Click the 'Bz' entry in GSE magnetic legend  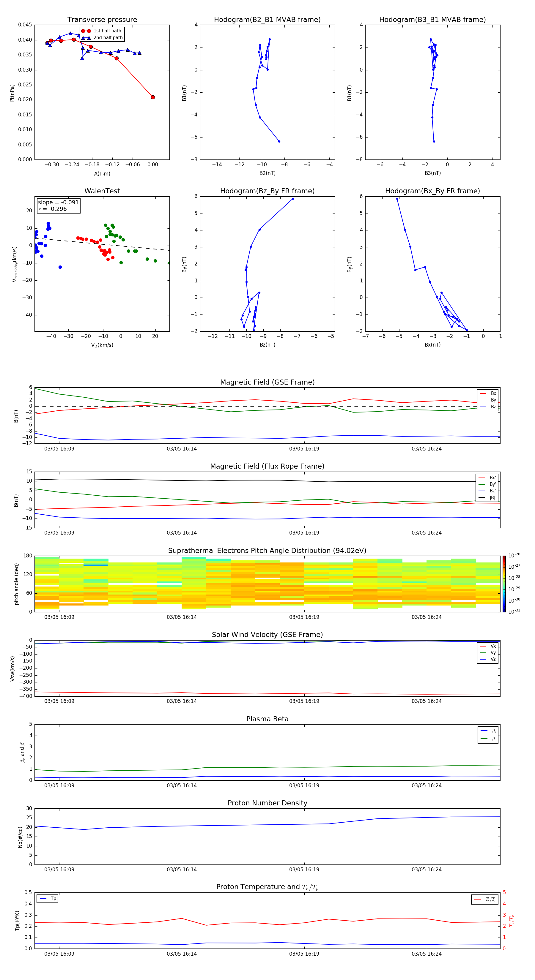tap(488, 407)
